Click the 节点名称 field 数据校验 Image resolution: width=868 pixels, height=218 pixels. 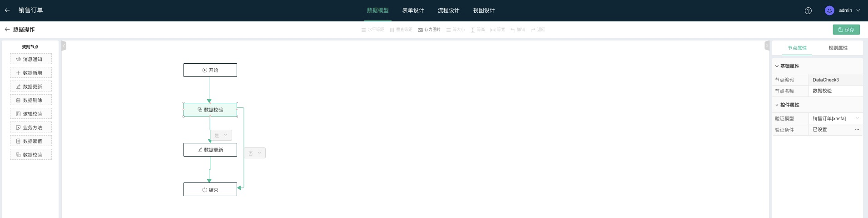point(836,91)
